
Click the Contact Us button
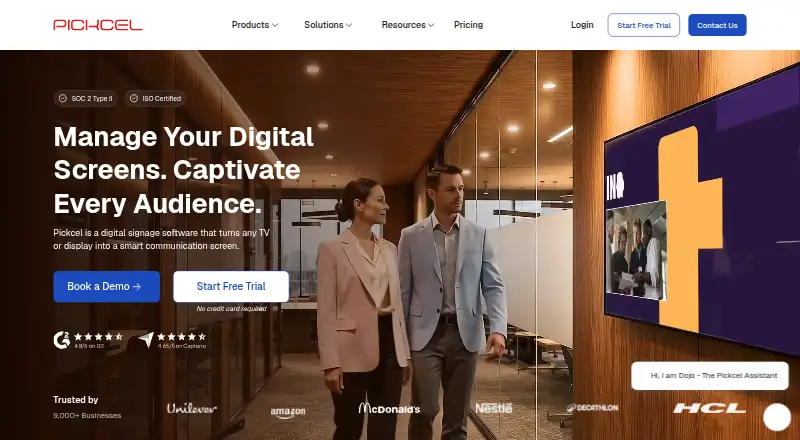pos(717,25)
